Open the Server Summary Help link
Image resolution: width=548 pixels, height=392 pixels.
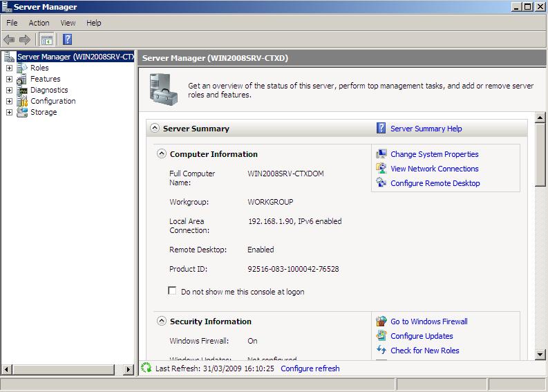pos(426,129)
